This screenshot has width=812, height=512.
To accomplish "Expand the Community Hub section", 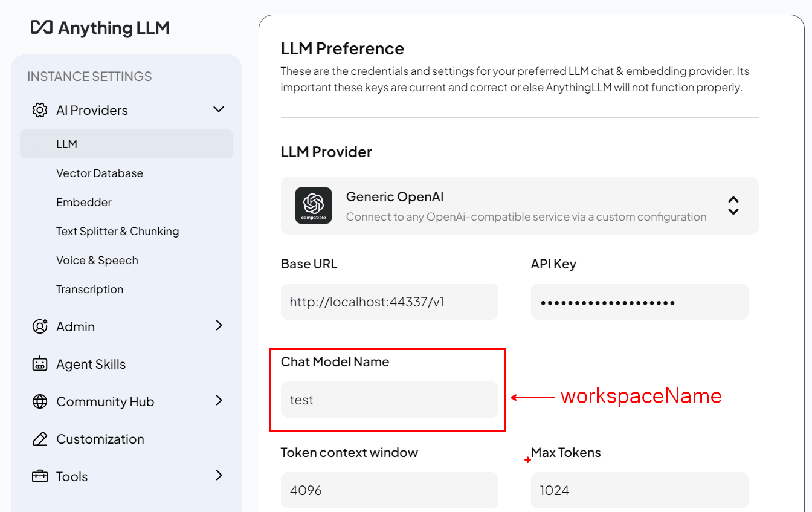I will (219, 401).
